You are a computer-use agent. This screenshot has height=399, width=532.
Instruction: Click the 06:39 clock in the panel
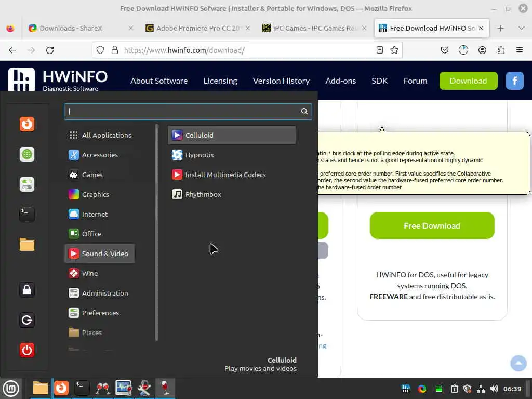tap(512, 389)
